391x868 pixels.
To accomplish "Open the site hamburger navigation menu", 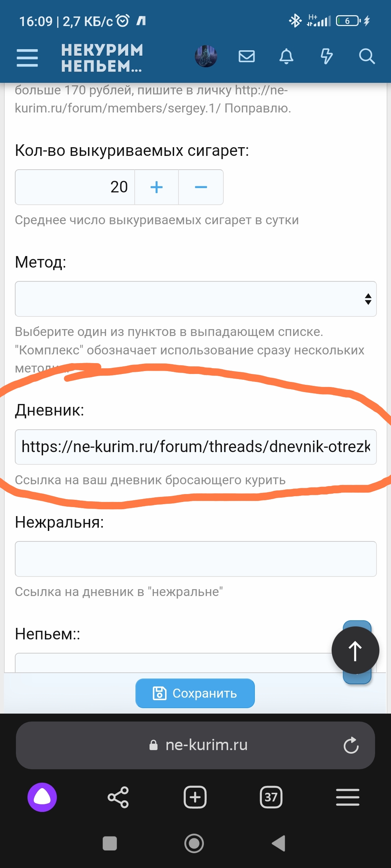I will coord(26,56).
